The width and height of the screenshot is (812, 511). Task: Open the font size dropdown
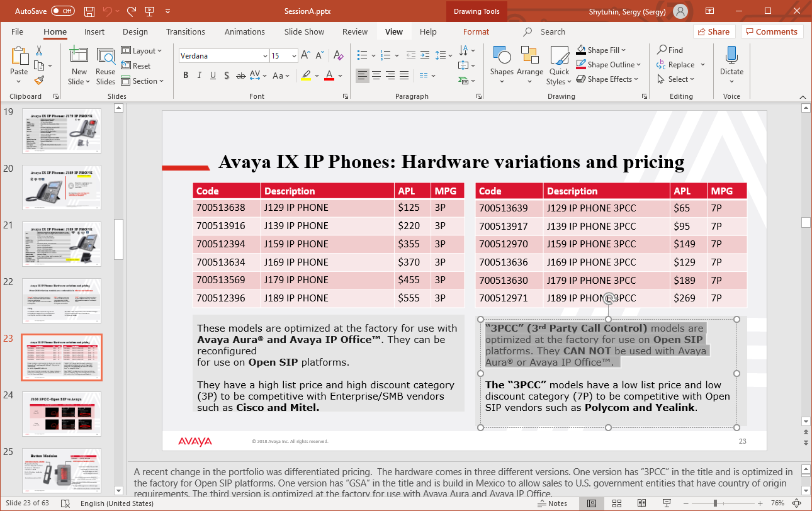click(294, 56)
